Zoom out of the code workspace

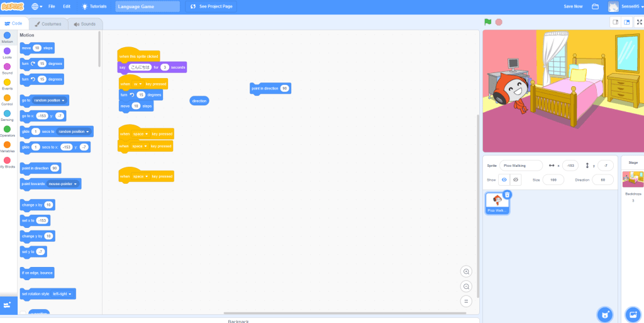click(466, 286)
